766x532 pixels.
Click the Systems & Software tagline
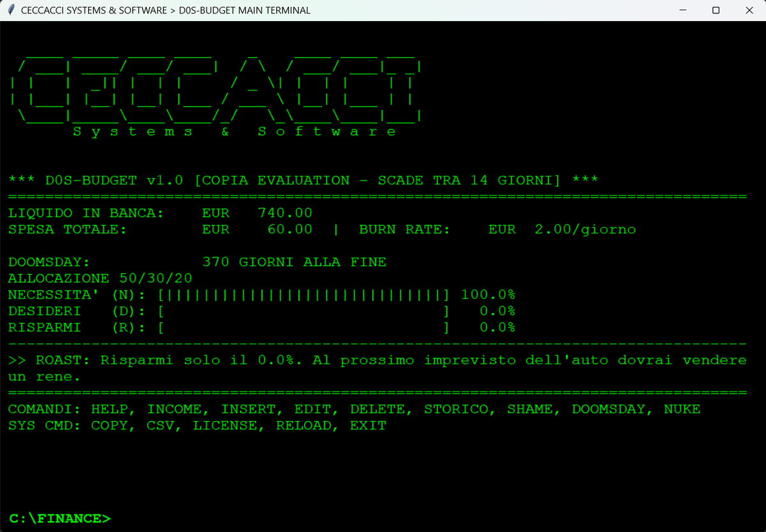click(x=234, y=131)
